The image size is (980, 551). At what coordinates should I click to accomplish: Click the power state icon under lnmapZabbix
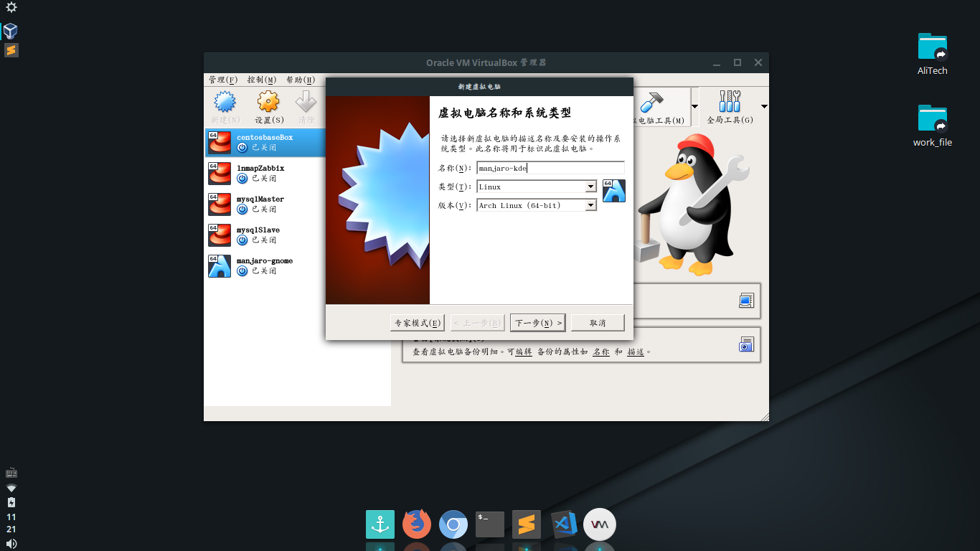tap(242, 178)
